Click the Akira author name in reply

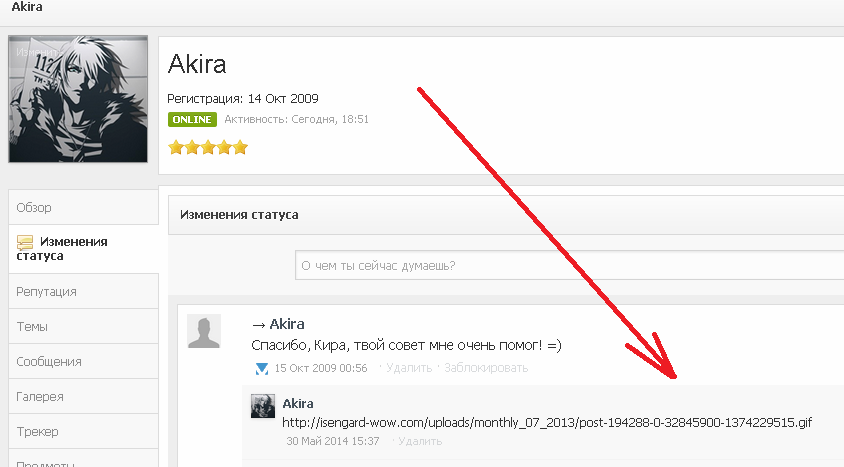tap(298, 404)
